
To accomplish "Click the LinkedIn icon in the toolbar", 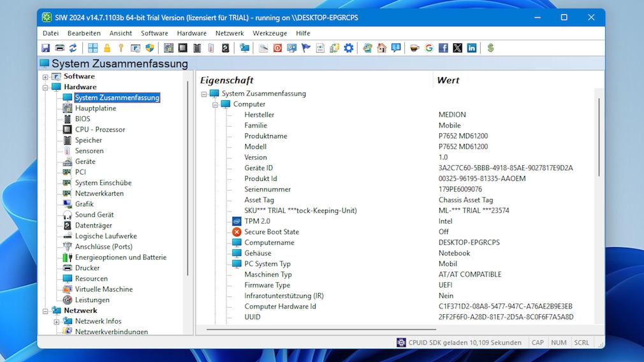I will coord(472,48).
